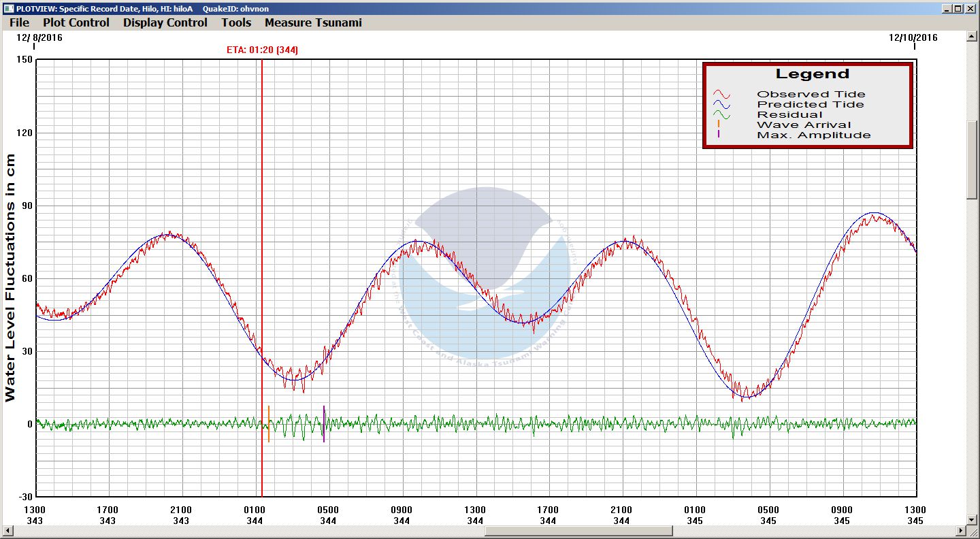980x539 pixels.
Task: Open the Tools menu
Action: click(236, 22)
